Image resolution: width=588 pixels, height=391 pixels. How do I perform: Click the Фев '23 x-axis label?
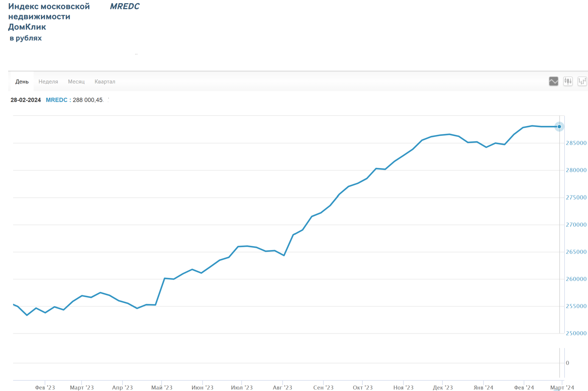(x=45, y=388)
